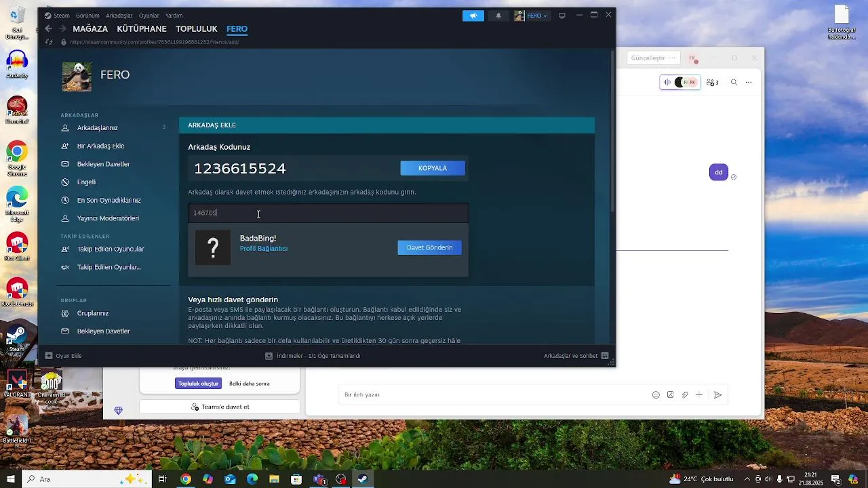Open Teams participants list icon

click(x=712, y=82)
